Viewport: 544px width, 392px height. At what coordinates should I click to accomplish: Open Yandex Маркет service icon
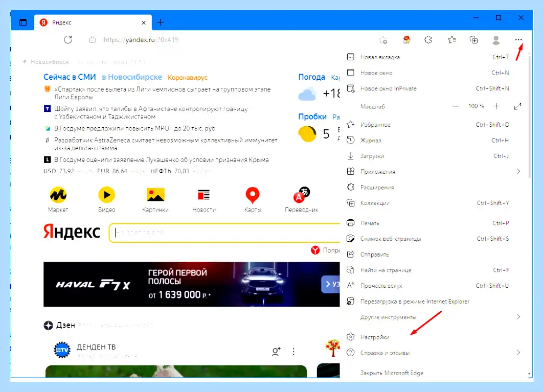point(58,195)
